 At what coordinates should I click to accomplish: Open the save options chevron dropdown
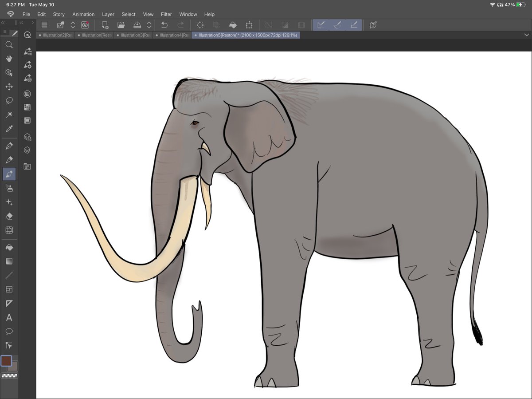[149, 25]
